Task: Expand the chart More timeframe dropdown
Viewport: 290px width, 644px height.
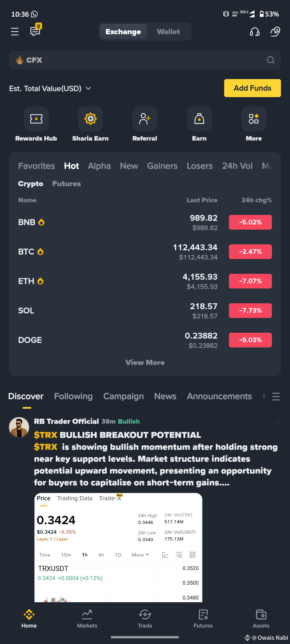Action: click(x=140, y=555)
